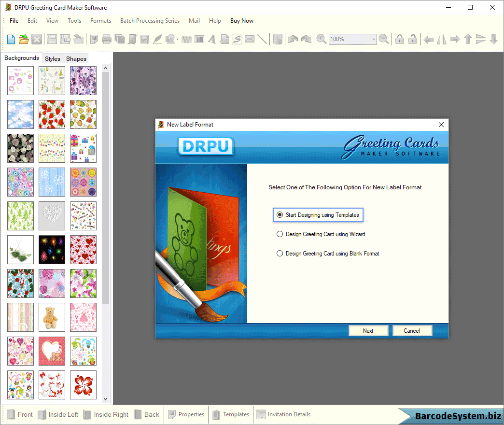Open the shapes tool dropdown arrow
The height and width of the screenshot is (425, 504).
(x=178, y=39)
